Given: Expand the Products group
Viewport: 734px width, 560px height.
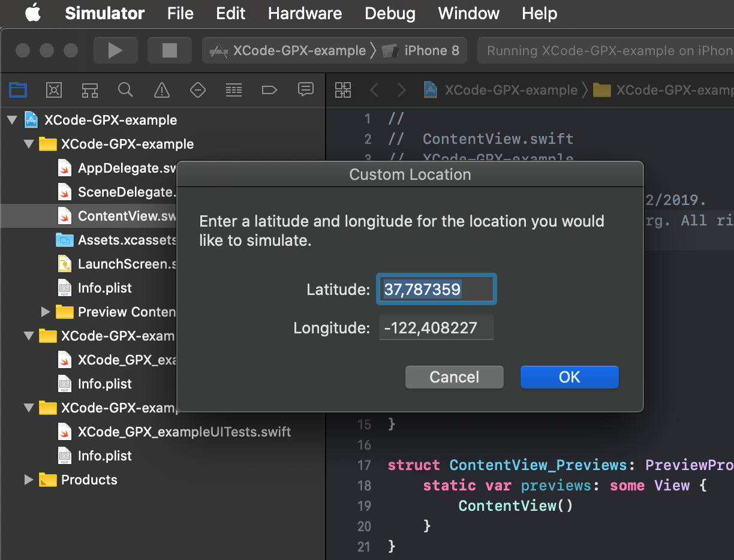Looking at the screenshot, I should pos(28,480).
